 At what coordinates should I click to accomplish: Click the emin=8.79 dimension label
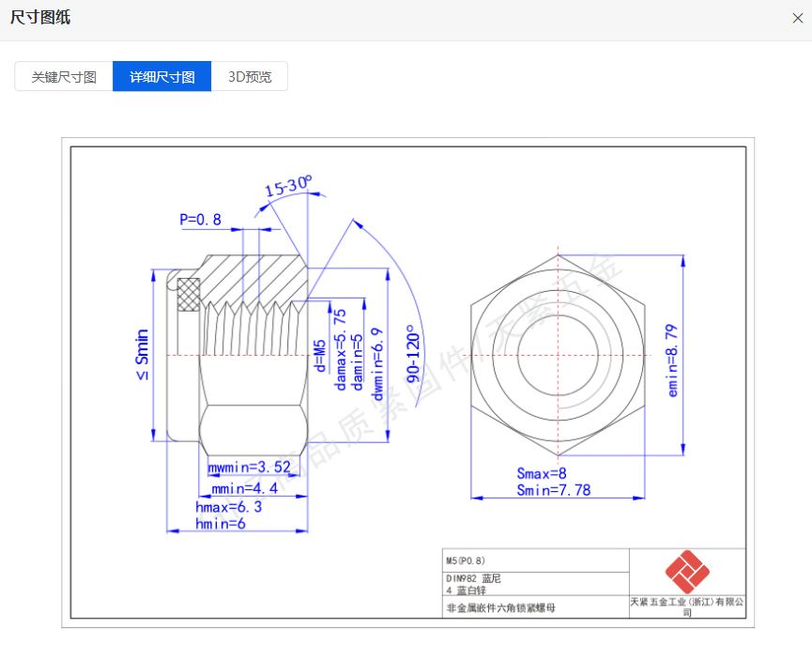(x=672, y=361)
